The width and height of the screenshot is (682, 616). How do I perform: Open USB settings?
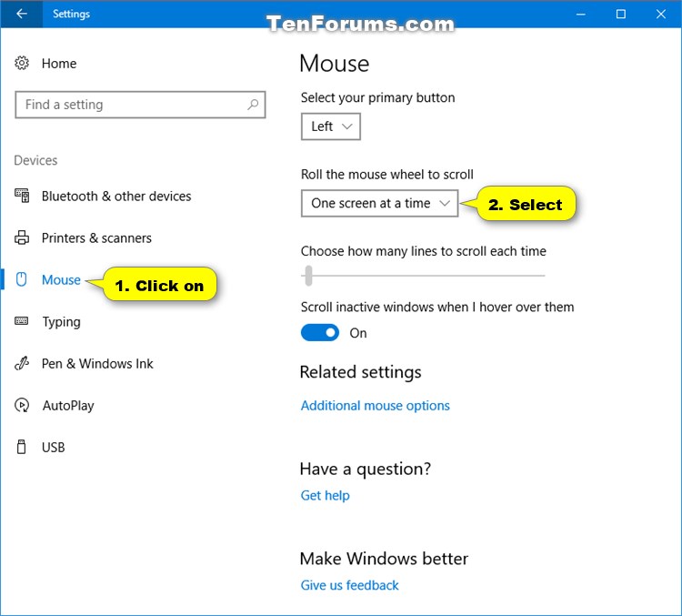[53, 448]
